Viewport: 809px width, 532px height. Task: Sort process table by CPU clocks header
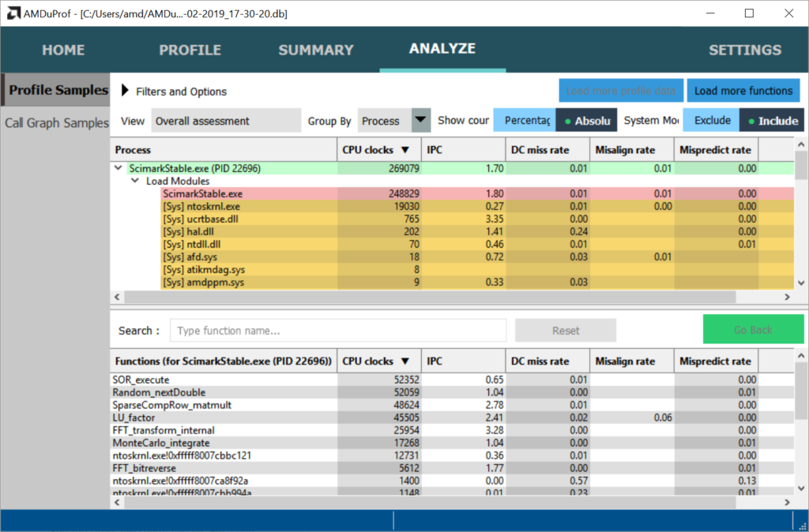(379, 150)
